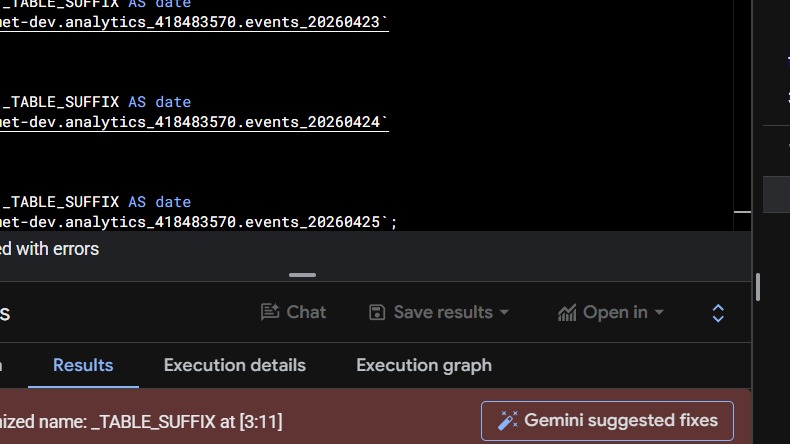Viewport: 790px width, 444px height.
Task: Click the vertical scrollbar thumb
Action: click(758, 287)
